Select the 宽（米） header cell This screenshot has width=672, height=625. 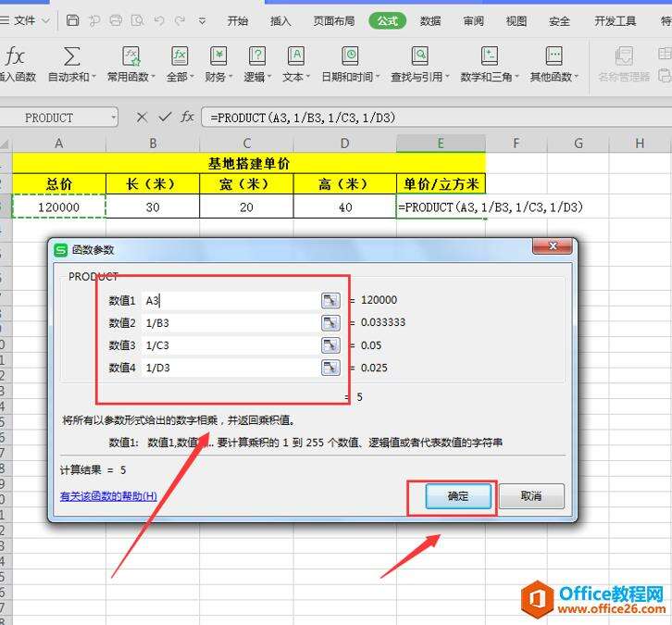click(x=246, y=184)
